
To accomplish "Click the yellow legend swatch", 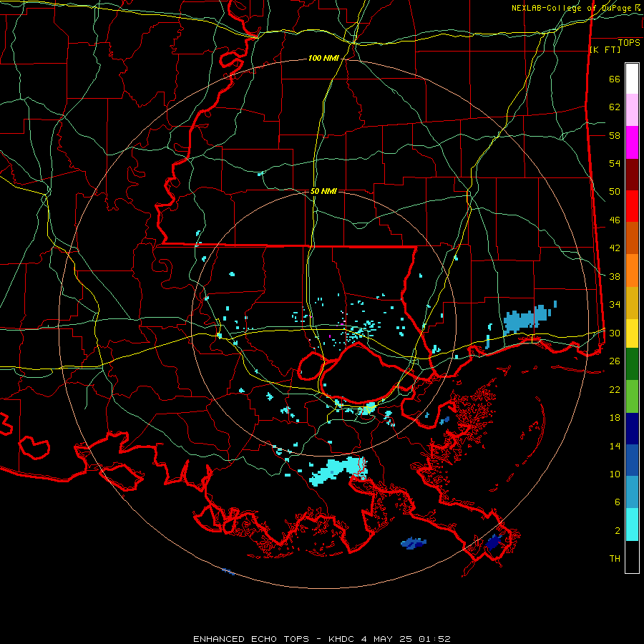I will [632, 333].
